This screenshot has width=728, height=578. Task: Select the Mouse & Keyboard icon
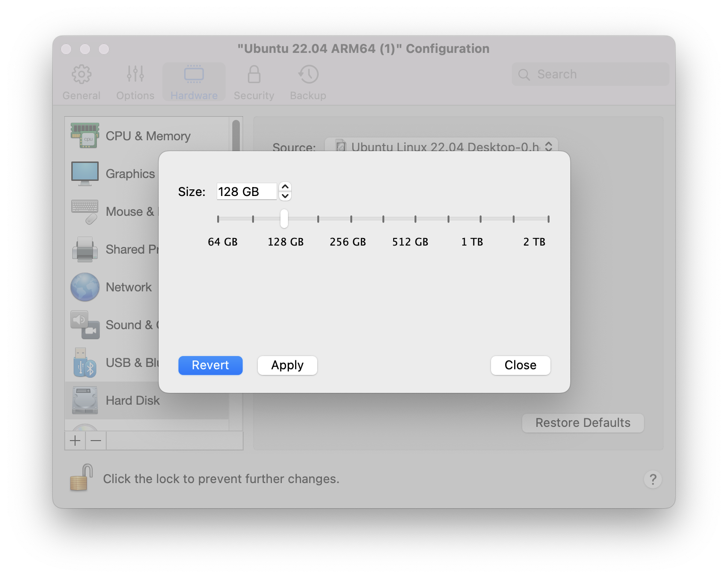pos(85,212)
